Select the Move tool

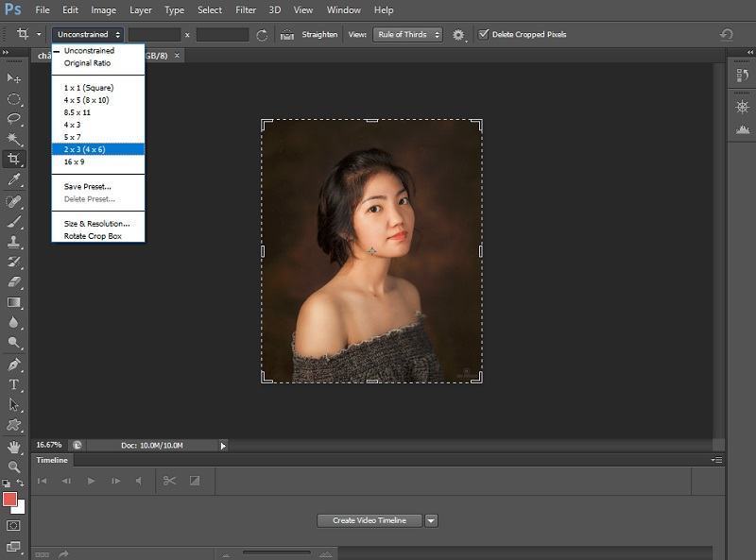tap(14, 76)
